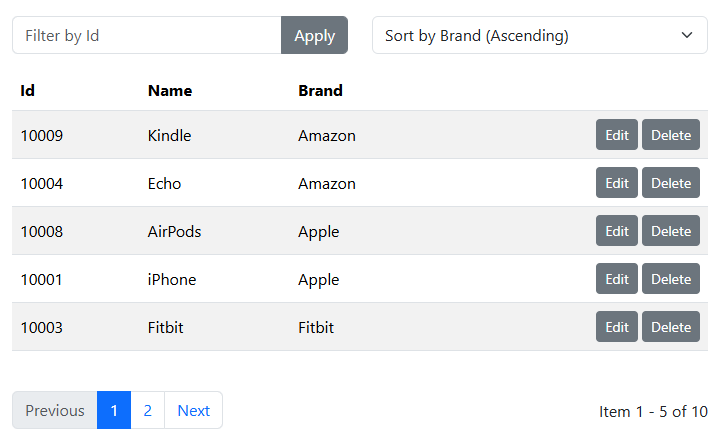Screen dimensions: 723x440
Task: Click the Name column header
Action: (170, 90)
